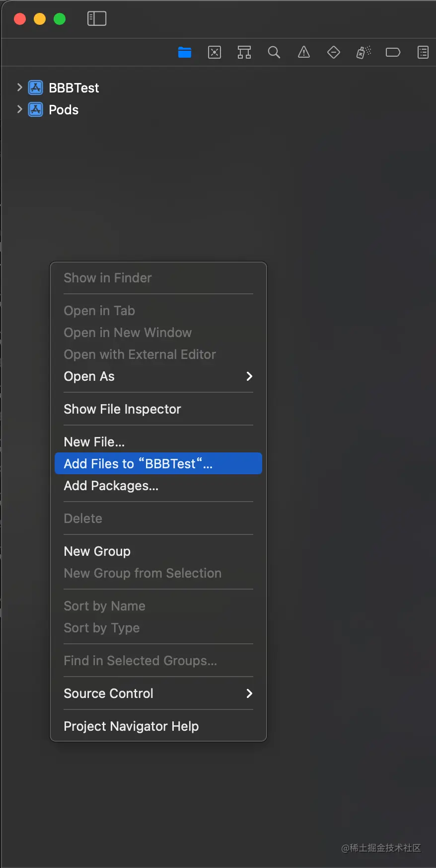Image resolution: width=436 pixels, height=868 pixels.
Task: Open the Test navigator diamond icon
Action: coord(334,52)
